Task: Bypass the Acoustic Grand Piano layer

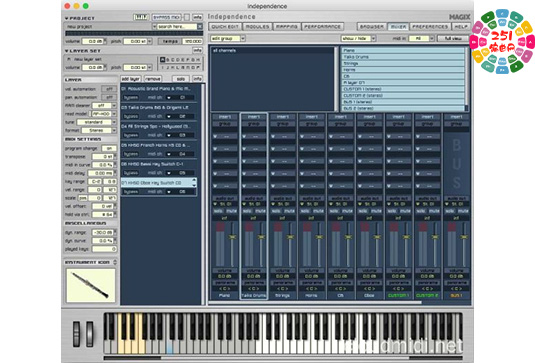Action: 131,98
